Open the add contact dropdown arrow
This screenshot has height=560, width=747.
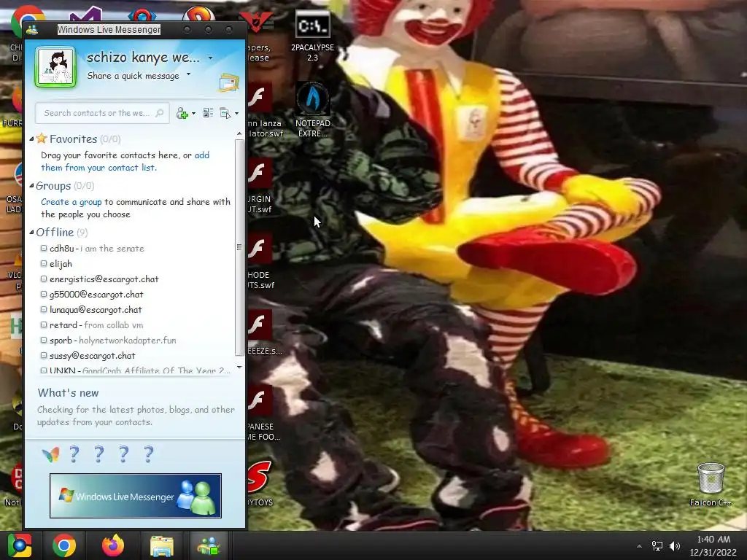(x=193, y=113)
